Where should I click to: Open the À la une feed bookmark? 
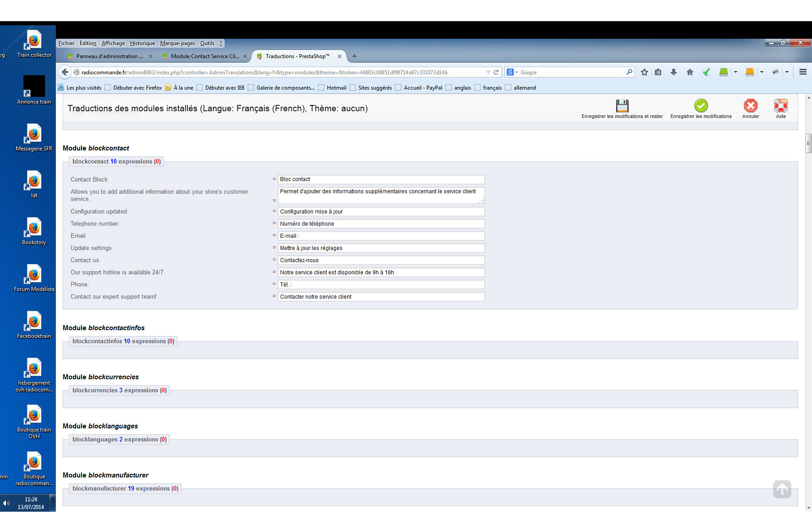click(x=179, y=88)
